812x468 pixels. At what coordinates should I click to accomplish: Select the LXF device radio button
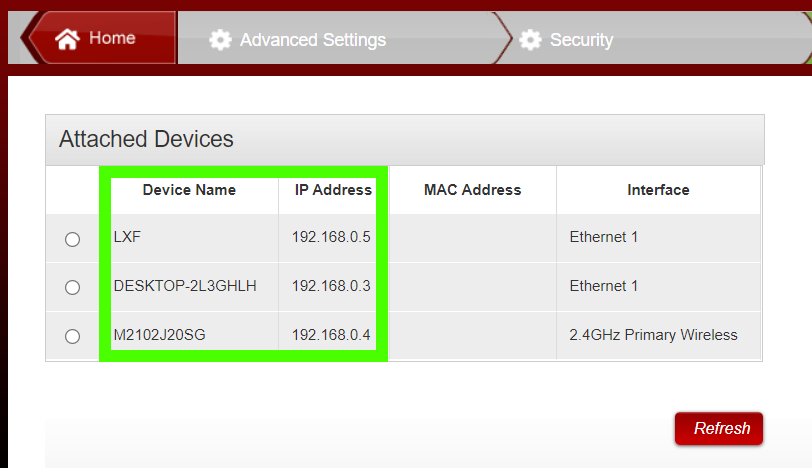click(x=72, y=239)
